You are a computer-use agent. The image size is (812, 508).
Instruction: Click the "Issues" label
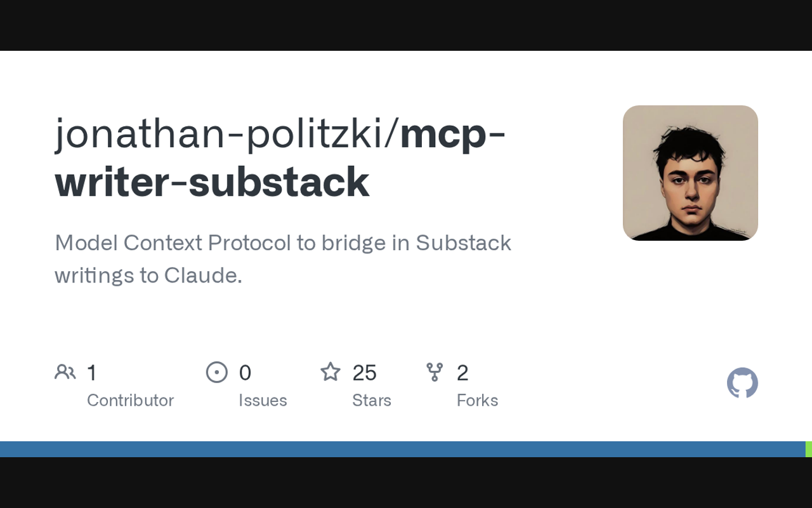coord(263,401)
